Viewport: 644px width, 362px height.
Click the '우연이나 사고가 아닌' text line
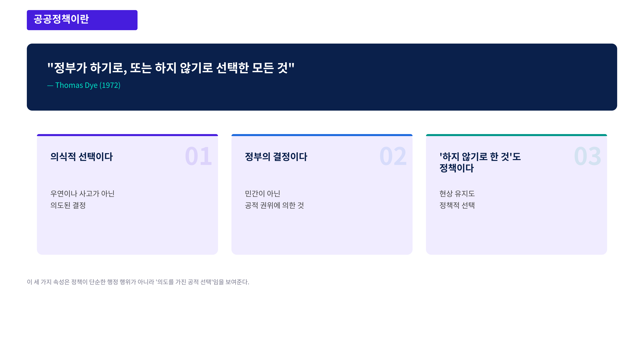pos(82,194)
